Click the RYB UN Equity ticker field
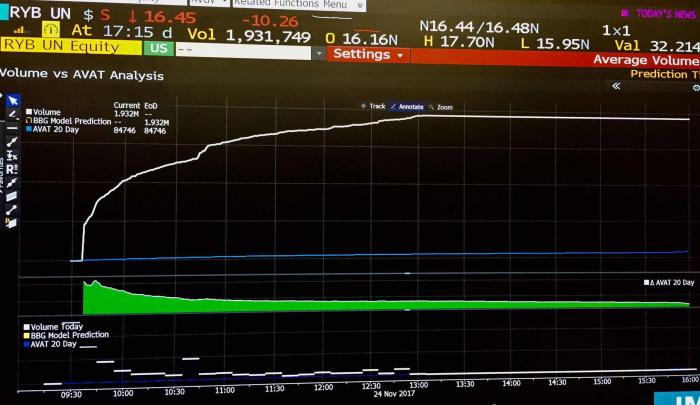This screenshot has height=405, width=700. coord(71,46)
